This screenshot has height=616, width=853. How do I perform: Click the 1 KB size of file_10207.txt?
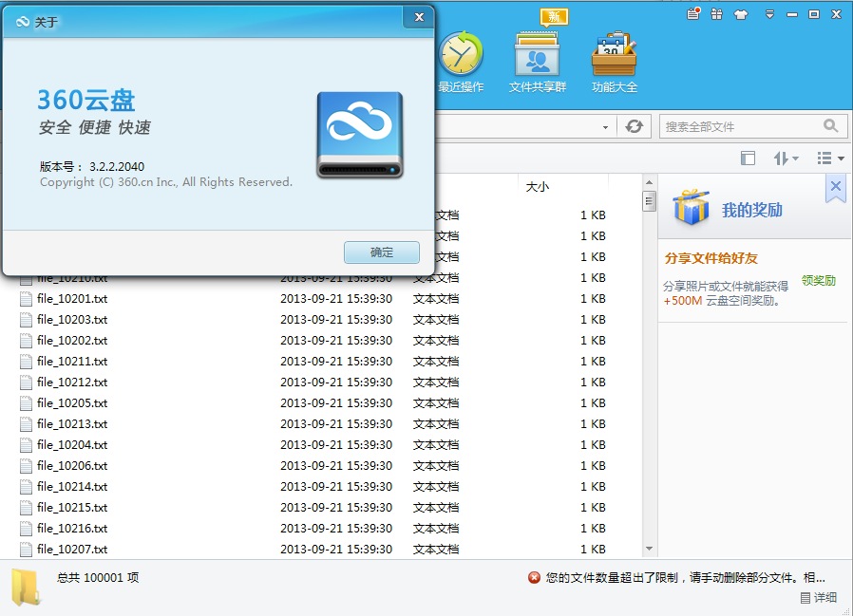tap(593, 550)
